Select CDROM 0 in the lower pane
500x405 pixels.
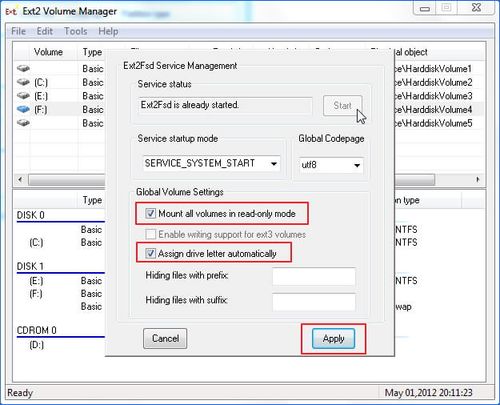click(37, 330)
